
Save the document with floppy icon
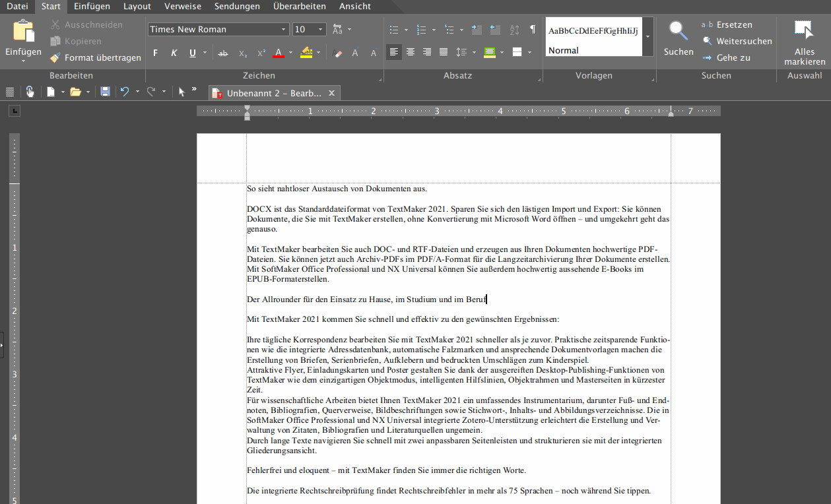[x=105, y=92]
